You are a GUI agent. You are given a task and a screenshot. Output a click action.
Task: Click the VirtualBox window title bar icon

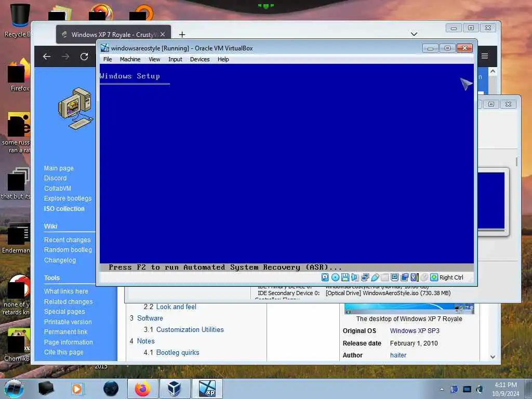coord(105,48)
